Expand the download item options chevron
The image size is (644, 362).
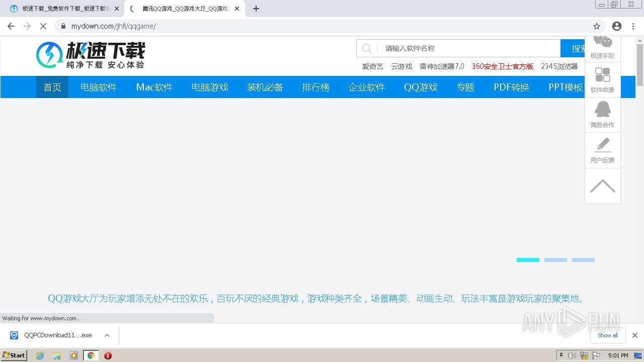coord(107,335)
